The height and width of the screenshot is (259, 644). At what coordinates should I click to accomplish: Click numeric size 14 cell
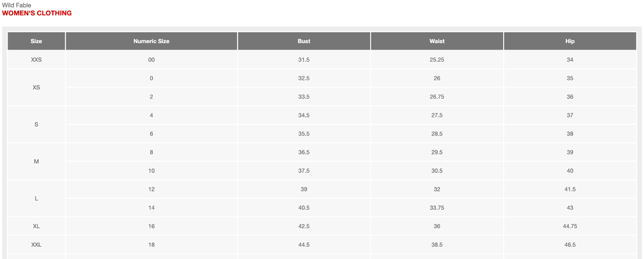pyautogui.click(x=152, y=207)
